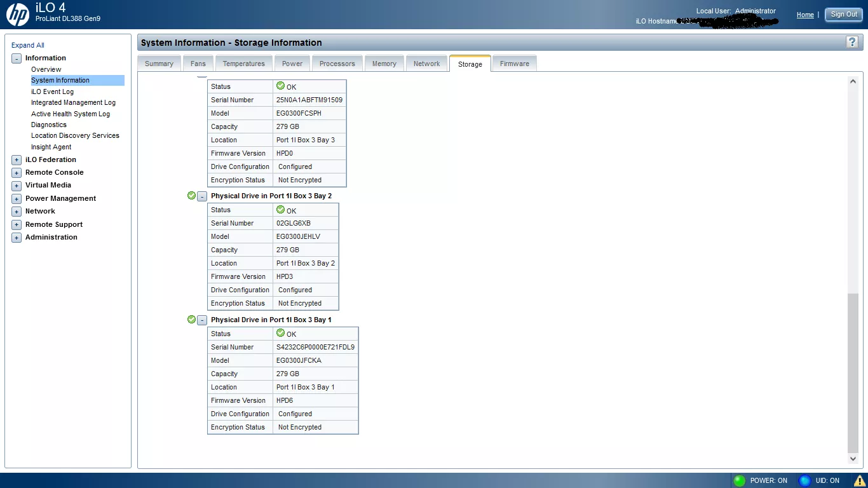Open Integrated Management Log

(x=73, y=102)
